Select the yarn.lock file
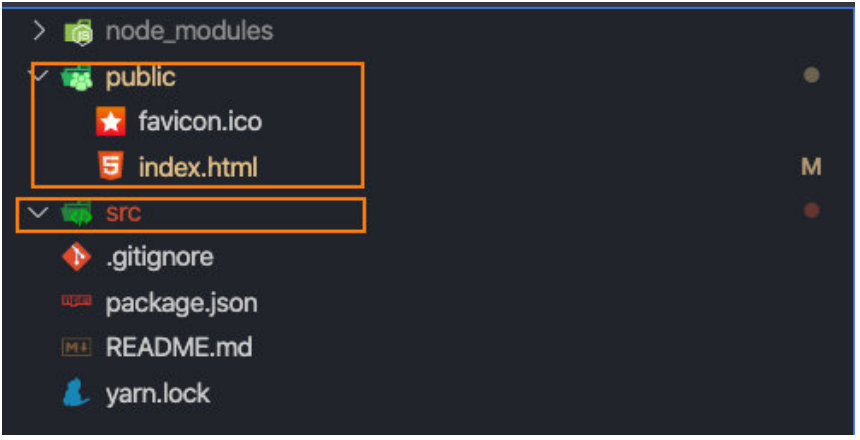Viewport: 860px width, 440px height. click(158, 393)
